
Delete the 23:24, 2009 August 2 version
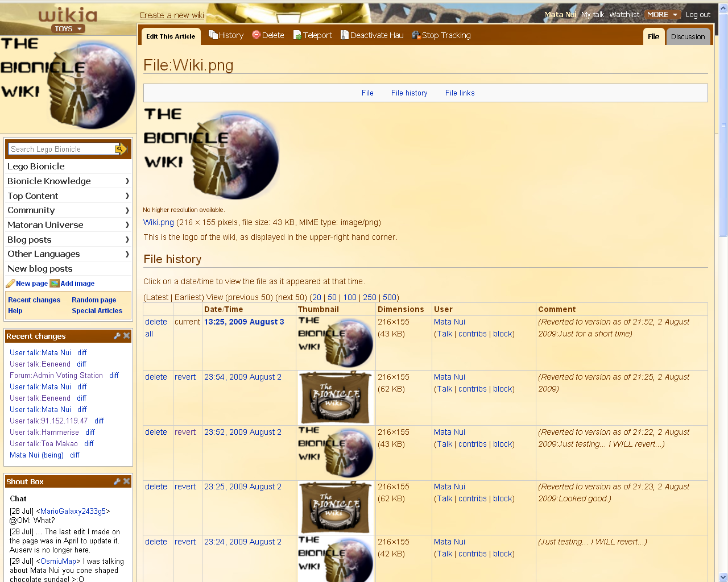pyautogui.click(x=156, y=542)
